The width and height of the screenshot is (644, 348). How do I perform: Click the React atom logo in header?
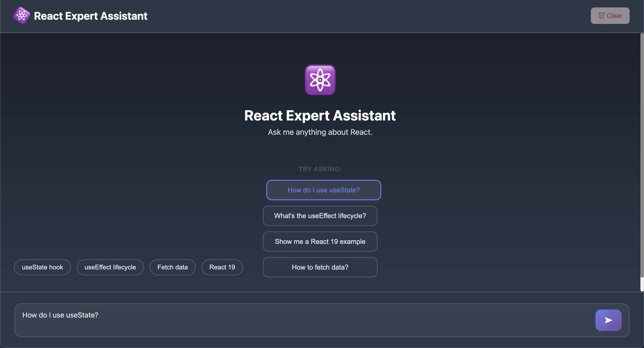coord(21,15)
